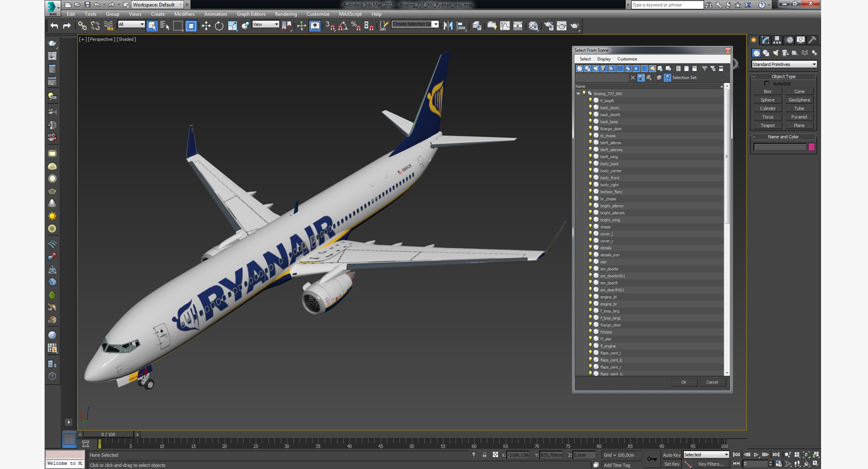Viewport: 868px width, 469px height.
Task: Click the GeoSphere primitive button
Action: [799, 100]
